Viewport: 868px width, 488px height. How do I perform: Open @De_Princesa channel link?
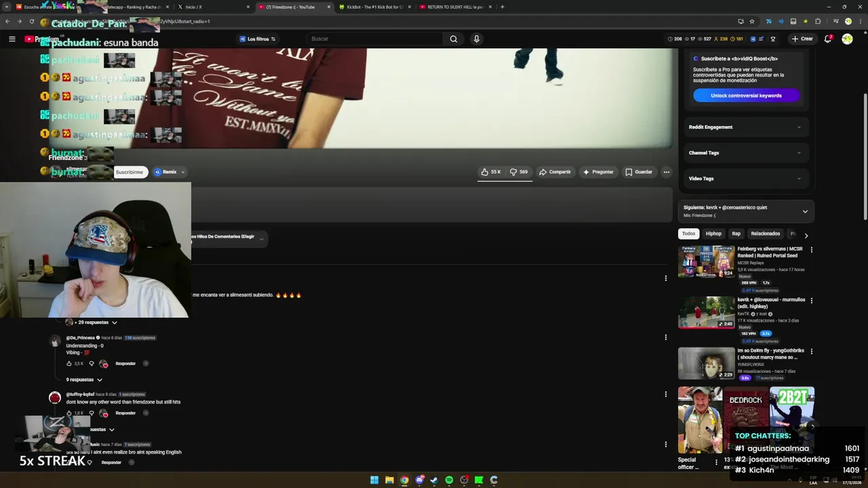(x=80, y=338)
